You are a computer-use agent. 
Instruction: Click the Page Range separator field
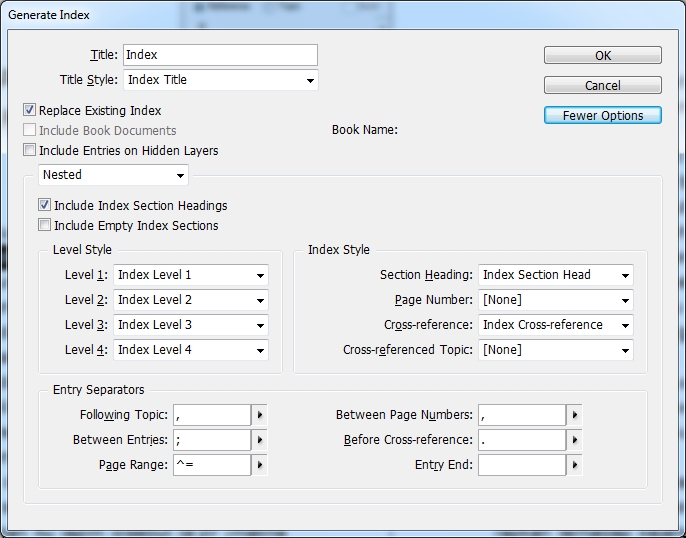212,465
